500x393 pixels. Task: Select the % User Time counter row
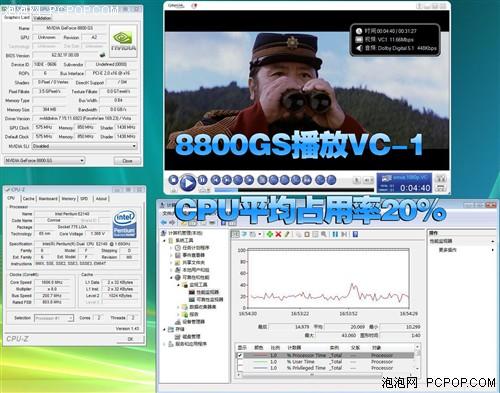tap(325, 362)
